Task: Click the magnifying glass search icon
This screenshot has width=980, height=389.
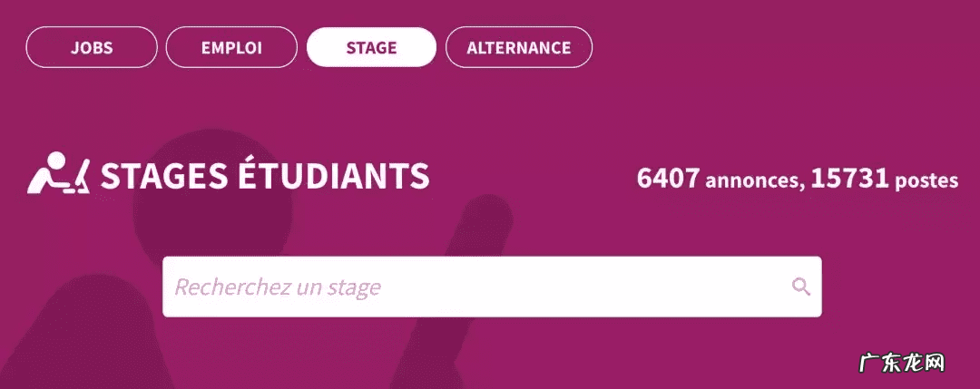Action: 800,287
